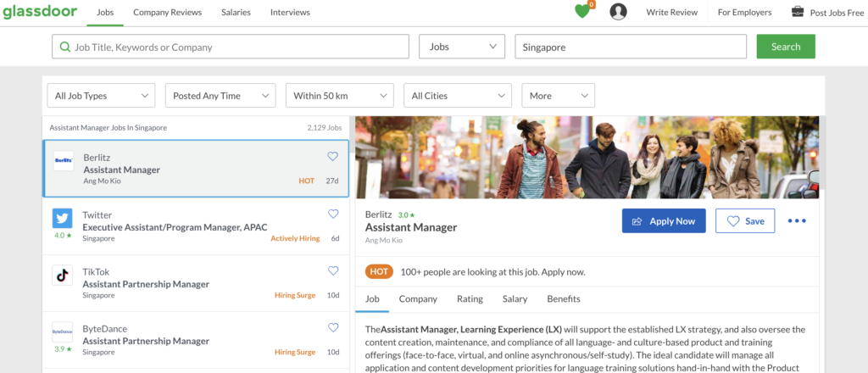This screenshot has width=868, height=373.
Task: Open the three-dots more options menu
Action: [x=797, y=220]
